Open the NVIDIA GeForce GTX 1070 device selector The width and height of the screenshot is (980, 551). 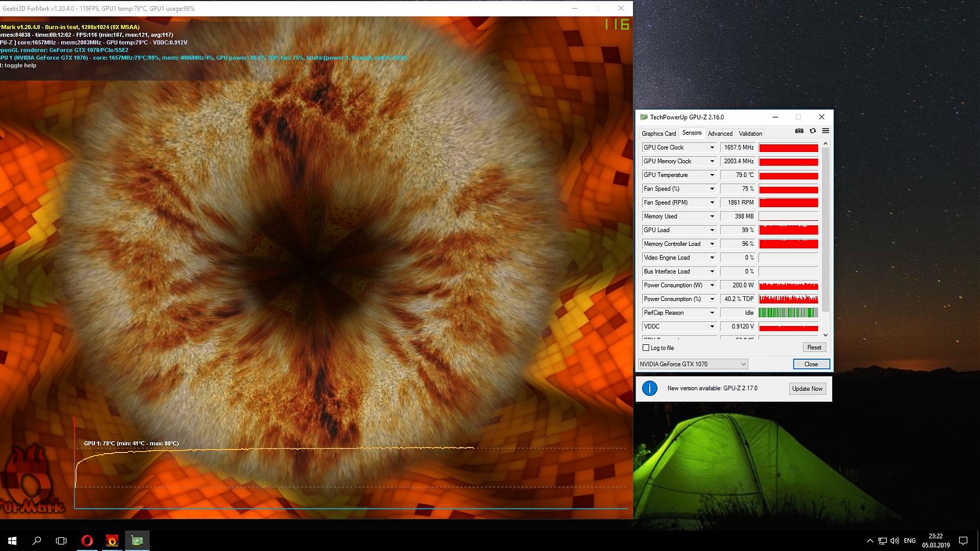coord(693,364)
